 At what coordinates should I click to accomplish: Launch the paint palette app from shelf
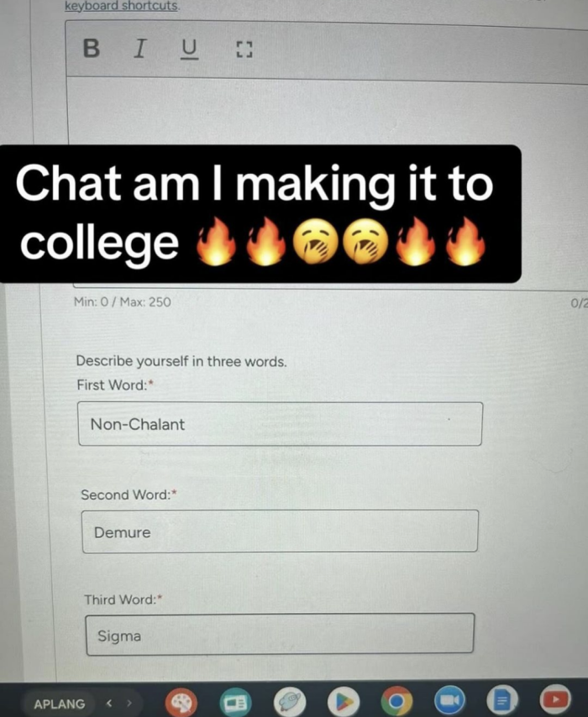[x=181, y=702]
